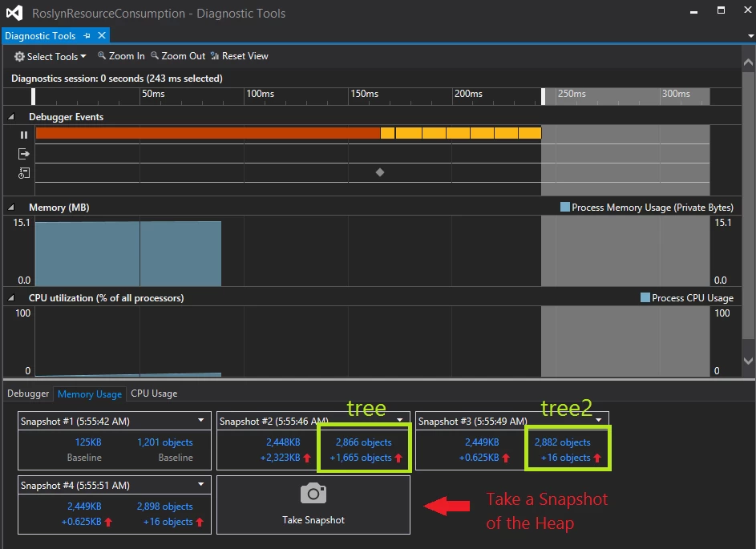Click the right selection handle near 250ms
The height and width of the screenshot is (549, 756).
pyautogui.click(x=544, y=96)
